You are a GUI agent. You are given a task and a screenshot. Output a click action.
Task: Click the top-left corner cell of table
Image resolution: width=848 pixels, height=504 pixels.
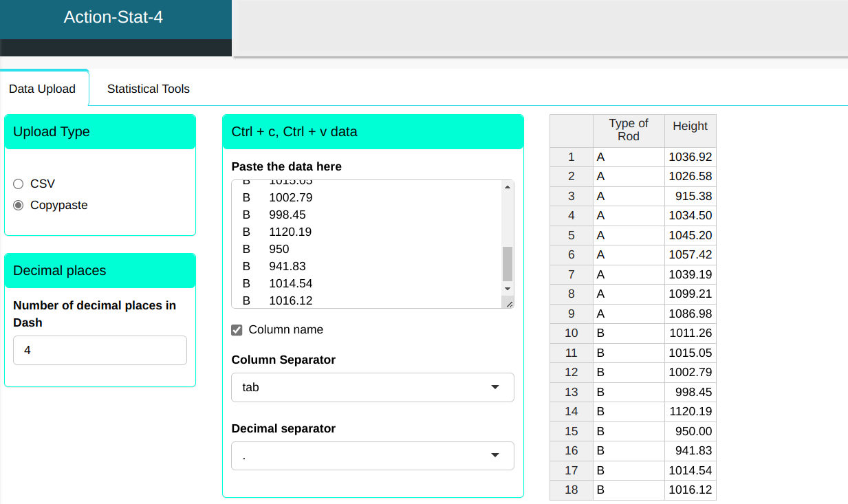point(571,130)
